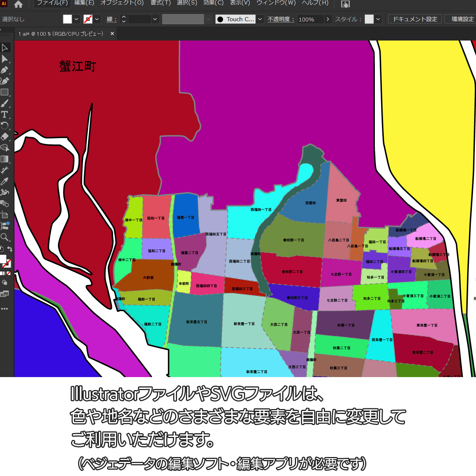This screenshot has width=476, height=476.
Task: Open the fill color dropdown
Action: 77,19
